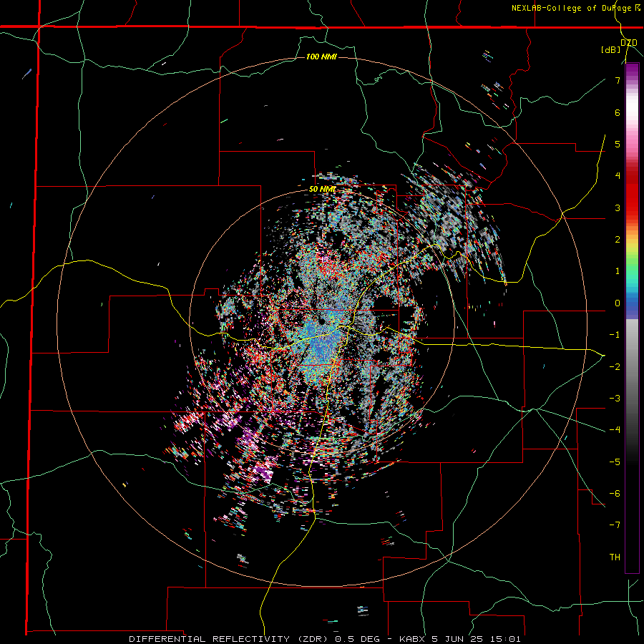The image size is (644, 644).
Task: Select the 5 tick value on dB scale
Action: (x=618, y=144)
